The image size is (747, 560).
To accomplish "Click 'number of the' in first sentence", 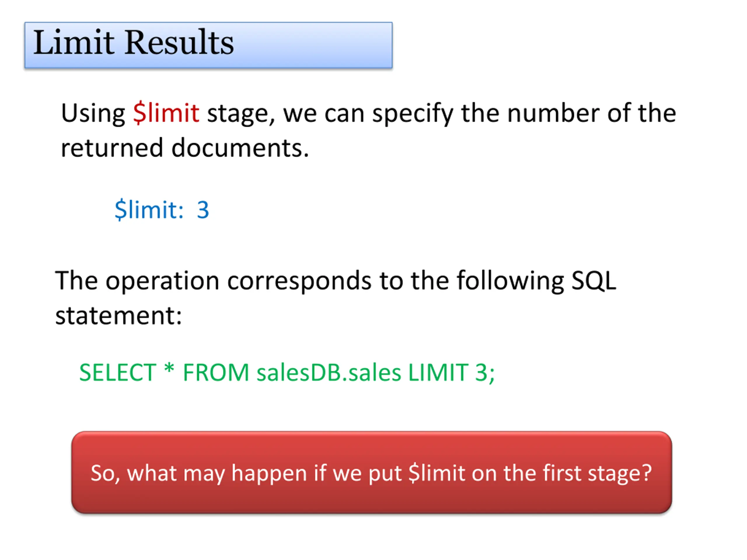I will (x=592, y=113).
